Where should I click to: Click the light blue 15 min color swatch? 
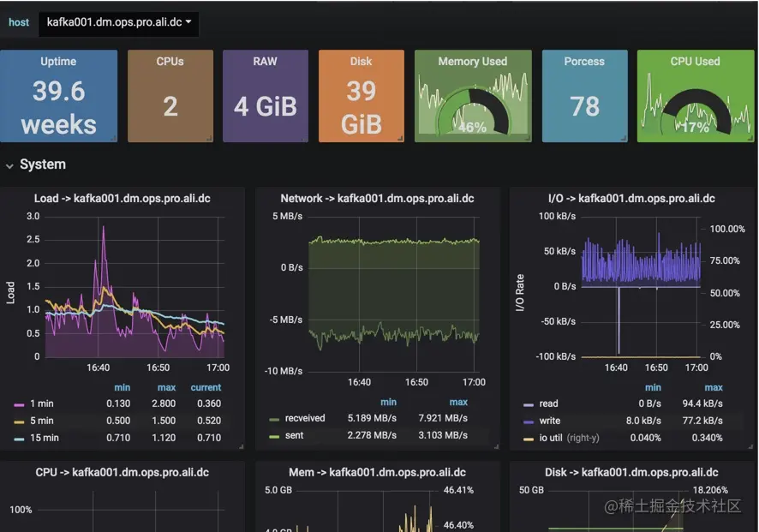pos(19,439)
